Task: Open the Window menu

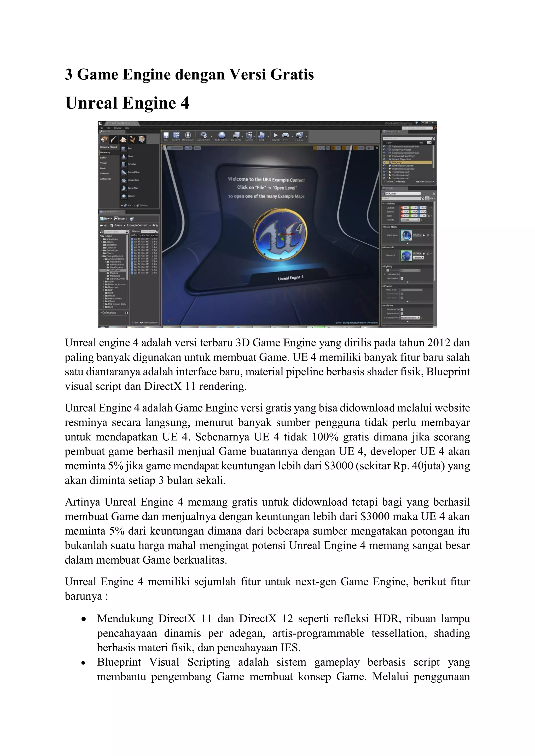Action: pyautogui.click(x=117, y=128)
